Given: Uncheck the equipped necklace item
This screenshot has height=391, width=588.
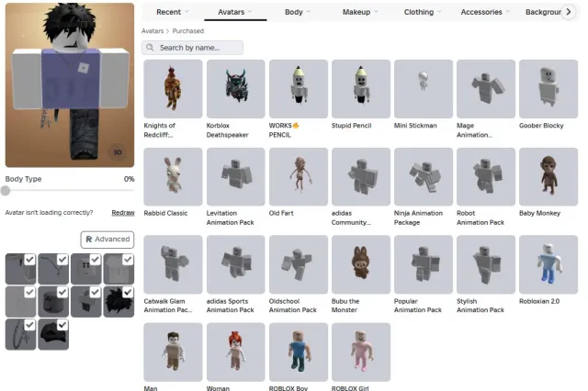Looking at the screenshot, I should coord(62,259).
